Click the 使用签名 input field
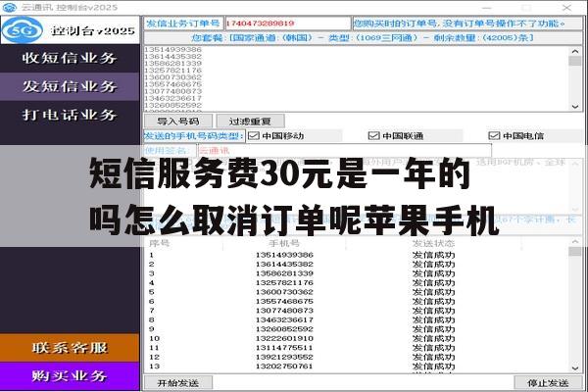588x392 pixels. pos(344,151)
